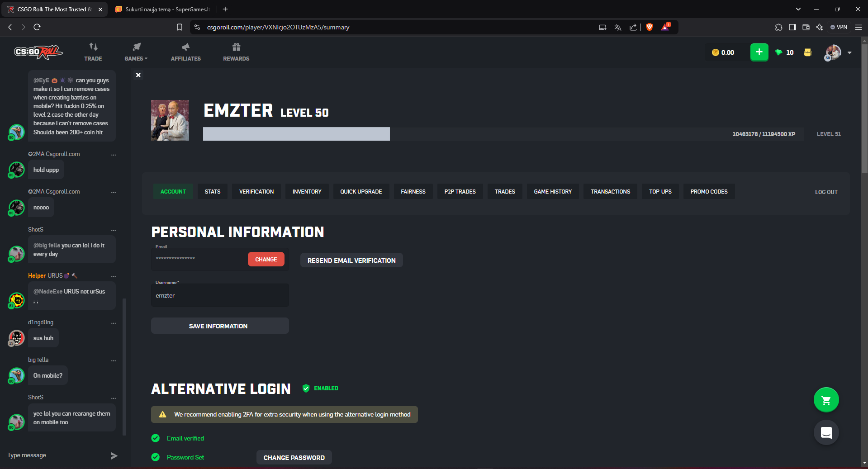Open the Quick Upgrade tab

(361, 192)
